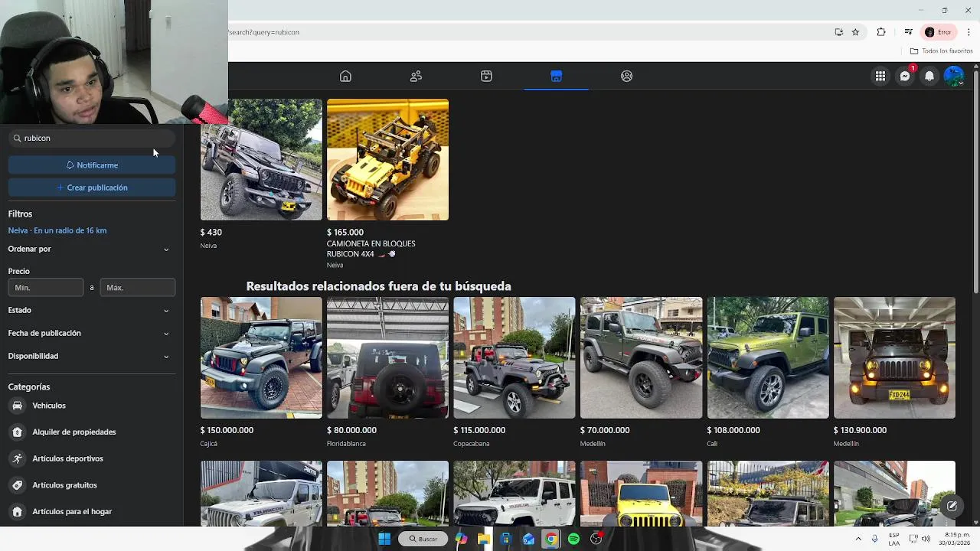
Task: Open Messenger with one unread notification
Action: pos(905,76)
